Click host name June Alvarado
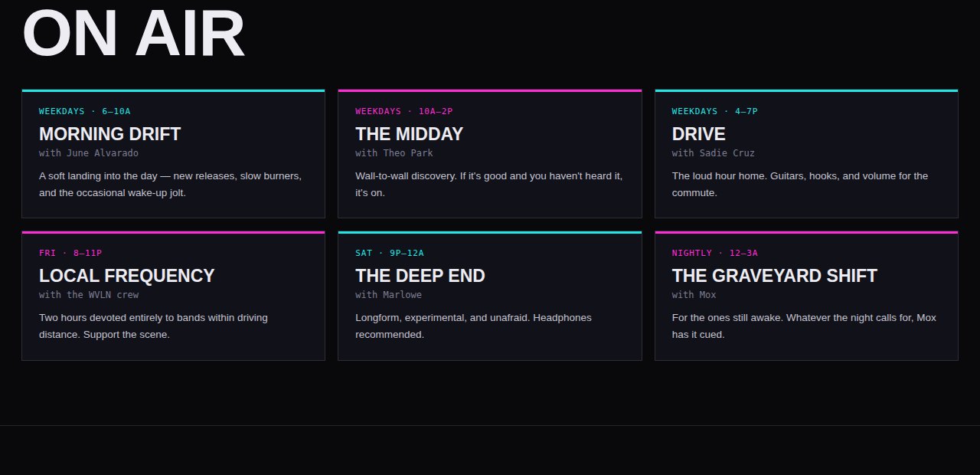 (103, 153)
